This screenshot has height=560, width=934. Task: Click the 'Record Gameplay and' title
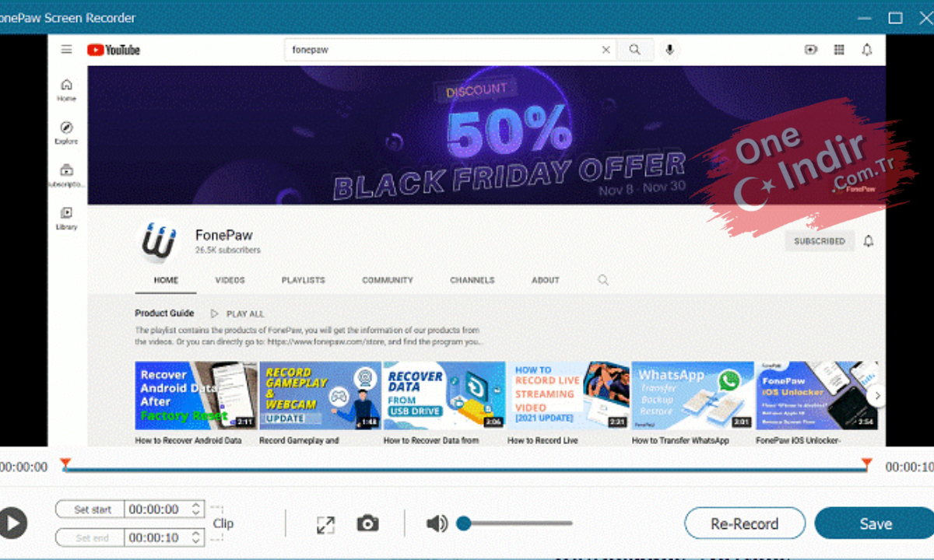tap(299, 440)
